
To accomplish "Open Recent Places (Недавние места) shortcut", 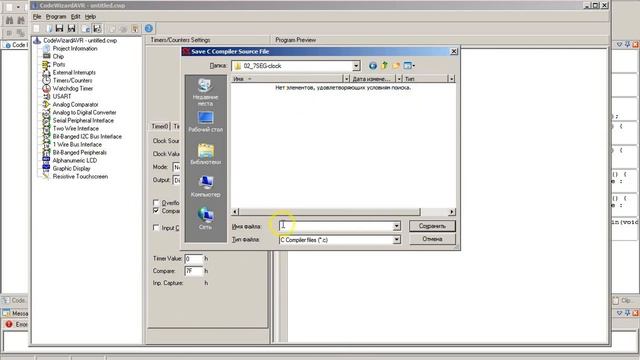I will click(205, 92).
